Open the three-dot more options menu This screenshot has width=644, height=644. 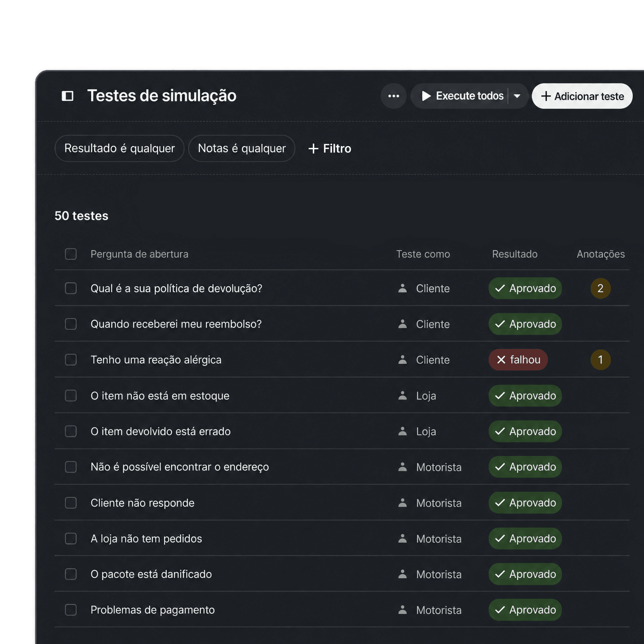click(394, 96)
